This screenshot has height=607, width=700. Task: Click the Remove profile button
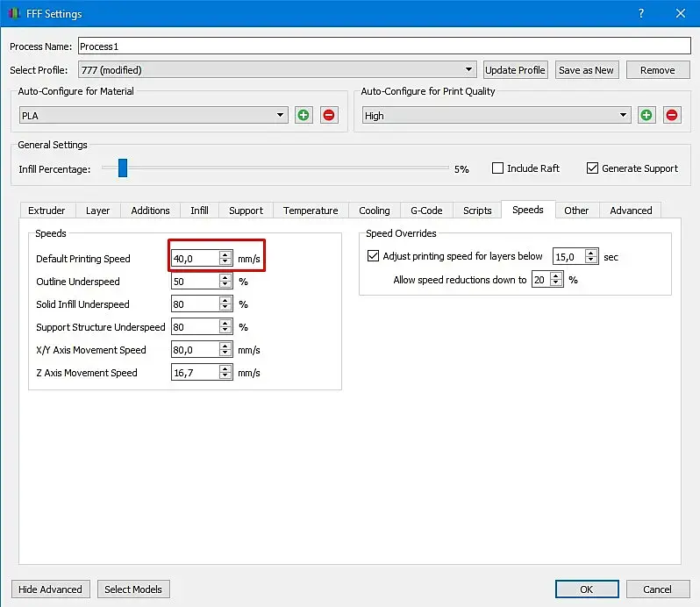658,70
